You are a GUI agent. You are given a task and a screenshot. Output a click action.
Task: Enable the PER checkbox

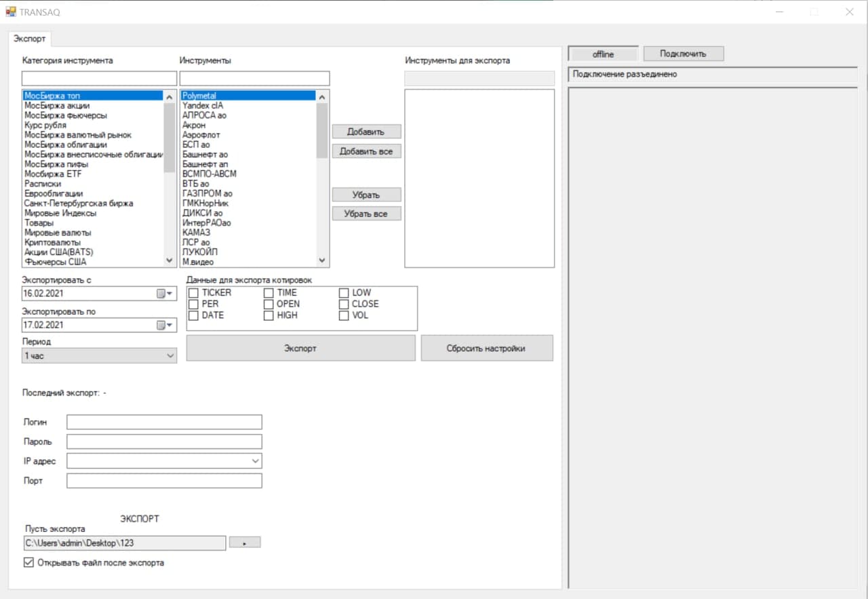(x=193, y=304)
